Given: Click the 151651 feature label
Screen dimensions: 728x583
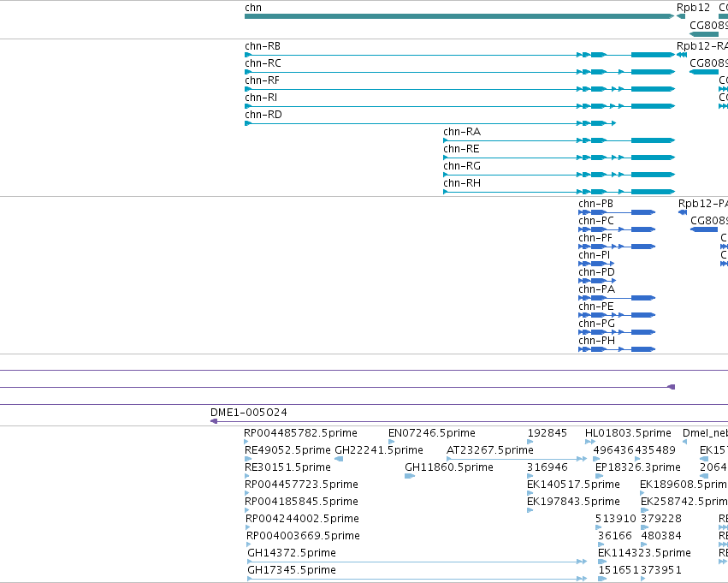Looking at the screenshot, I should (x=619, y=570).
